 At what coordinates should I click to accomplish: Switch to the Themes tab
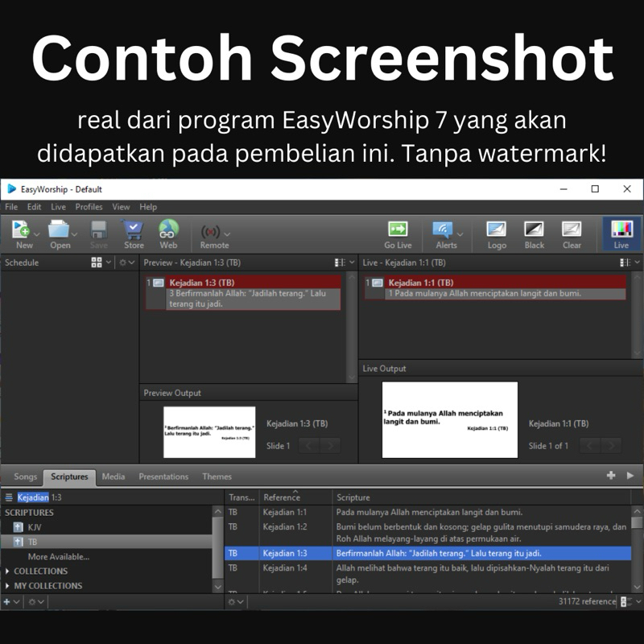coord(217,477)
